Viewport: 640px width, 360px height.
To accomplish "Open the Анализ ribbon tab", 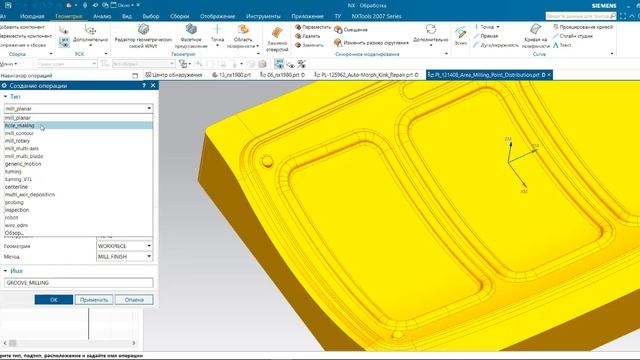I will (102, 16).
